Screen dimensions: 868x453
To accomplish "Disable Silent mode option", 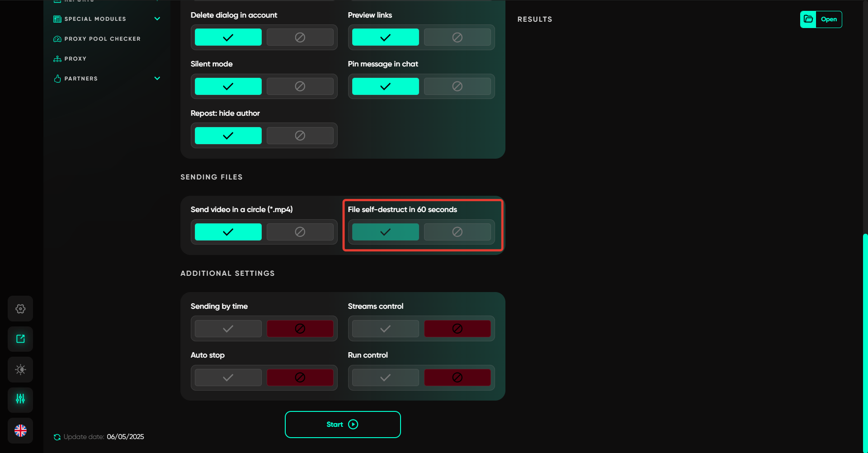I will pyautogui.click(x=300, y=86).
